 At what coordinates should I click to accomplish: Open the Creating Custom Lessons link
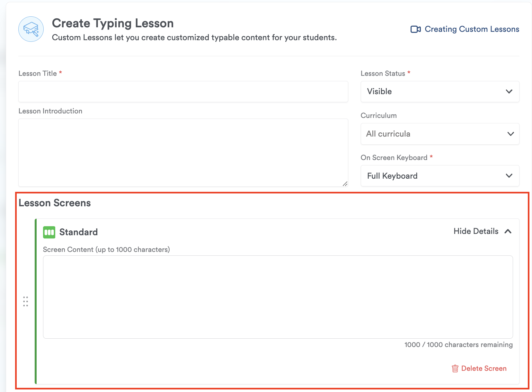(x=472, y=29)
